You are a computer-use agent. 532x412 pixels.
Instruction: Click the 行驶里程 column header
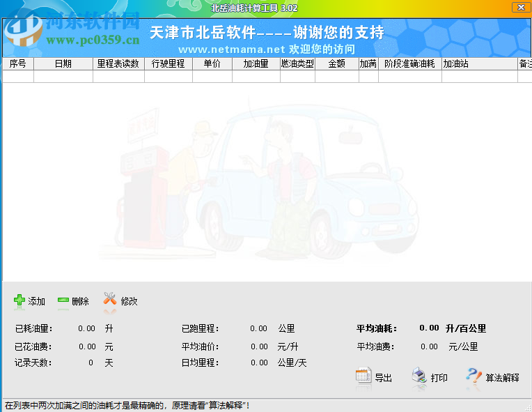pyautogui.click(x=169, y=64)
